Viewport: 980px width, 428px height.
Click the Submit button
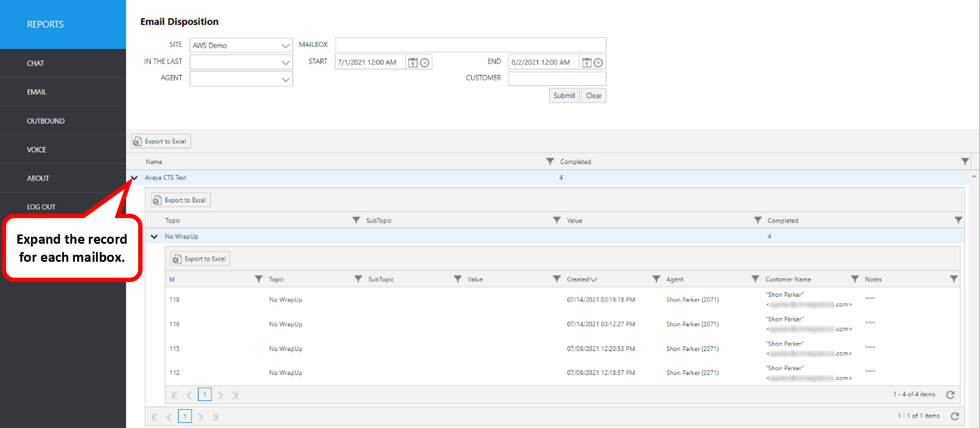[564, 96]
